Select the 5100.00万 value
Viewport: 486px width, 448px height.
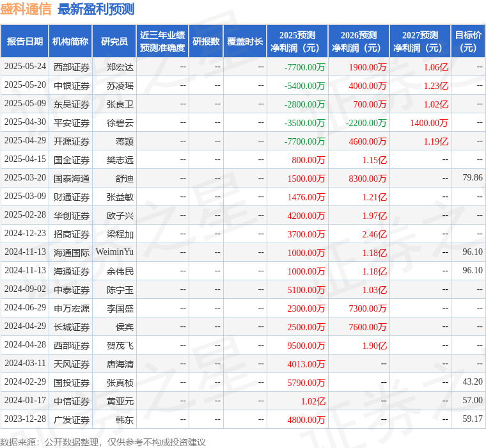[306, 290]
